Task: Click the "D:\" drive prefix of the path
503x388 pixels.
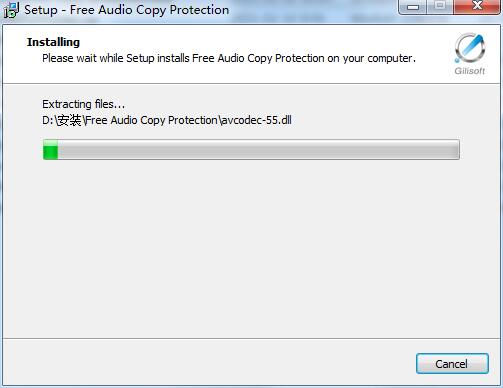Action: point(49,120)
